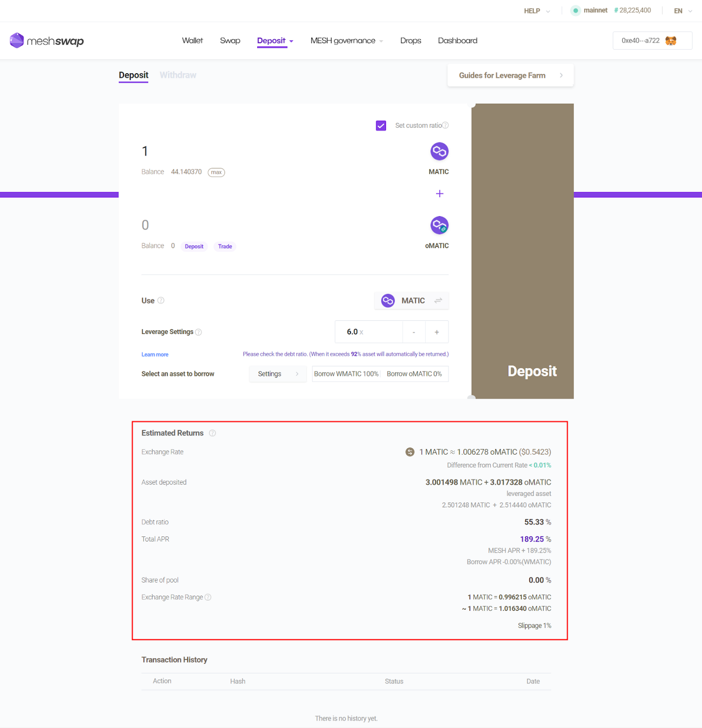Click the max balance button
The width and height of the screenshot is (702, 728).
tap(217, 172)
